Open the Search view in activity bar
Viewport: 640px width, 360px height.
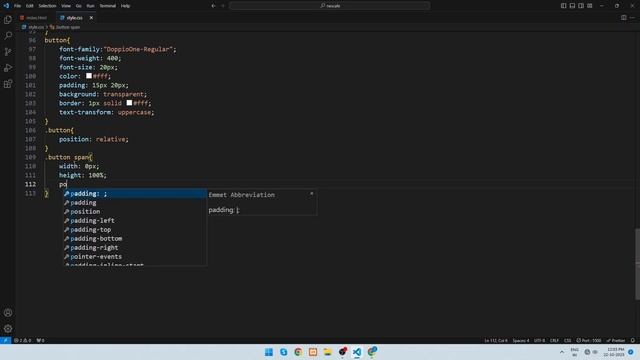pyautogui.click(x=8, y=36)
